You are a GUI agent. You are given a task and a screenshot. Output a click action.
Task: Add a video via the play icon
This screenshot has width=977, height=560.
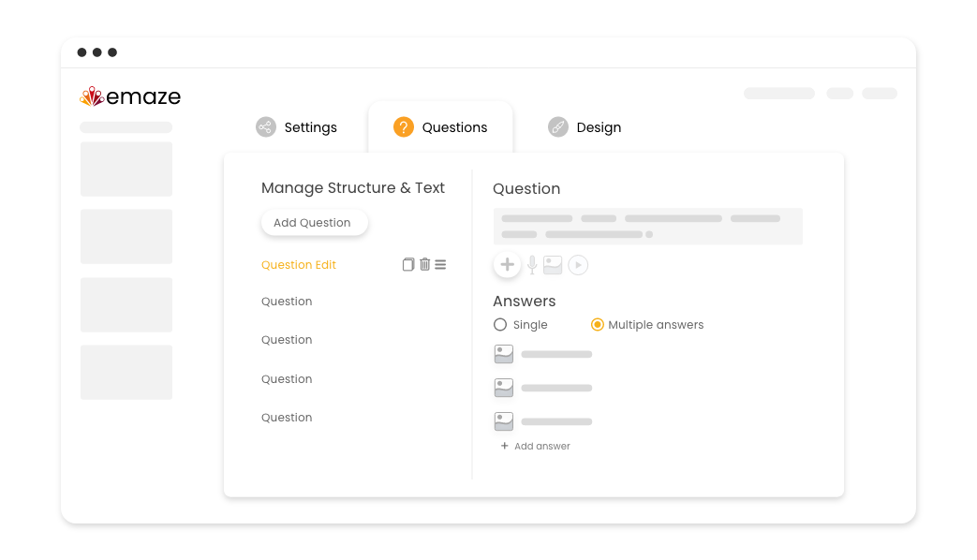tap(578, 265)
